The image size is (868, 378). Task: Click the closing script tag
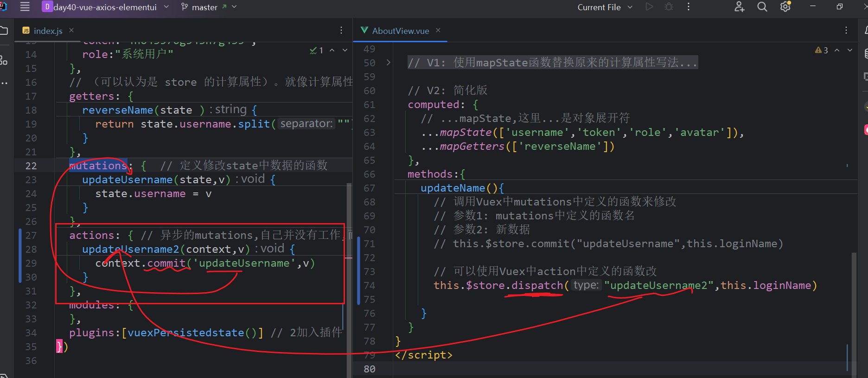[424, 355]
